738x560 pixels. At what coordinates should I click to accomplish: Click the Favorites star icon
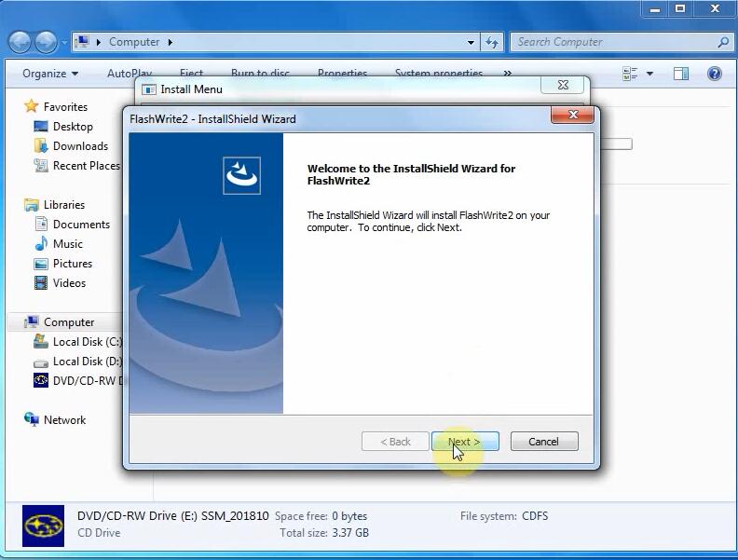31,106
